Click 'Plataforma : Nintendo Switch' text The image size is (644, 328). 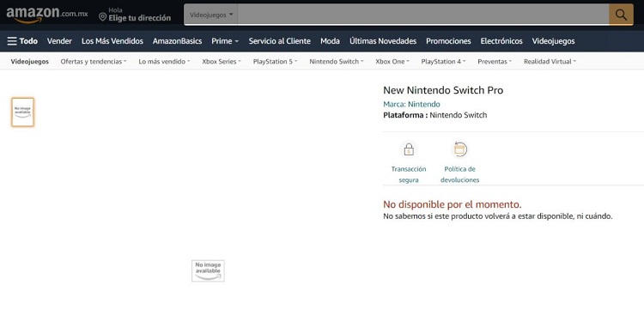click(435, 115)
